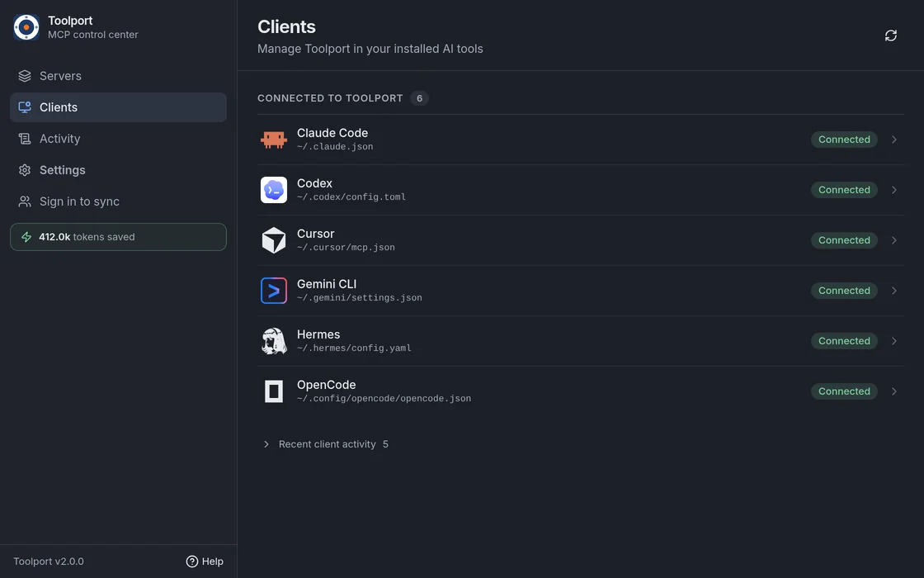924x578 pixels.
Task: Click the ~/.claude.json path text
Action: click(x=335, y=147)
